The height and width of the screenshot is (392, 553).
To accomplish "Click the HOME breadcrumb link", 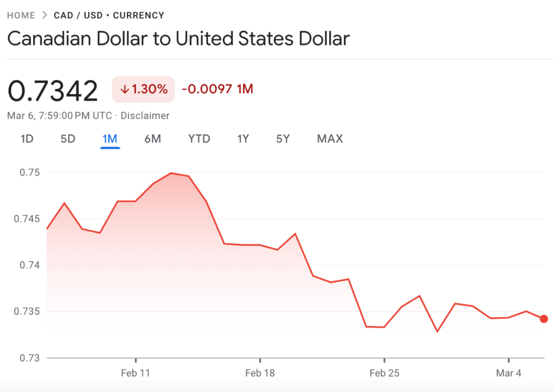I will [21, 15].
